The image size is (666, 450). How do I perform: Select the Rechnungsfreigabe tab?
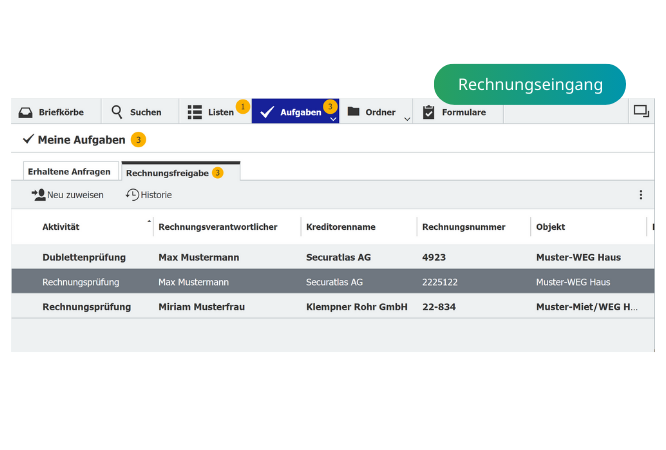[x=181, y=172]
